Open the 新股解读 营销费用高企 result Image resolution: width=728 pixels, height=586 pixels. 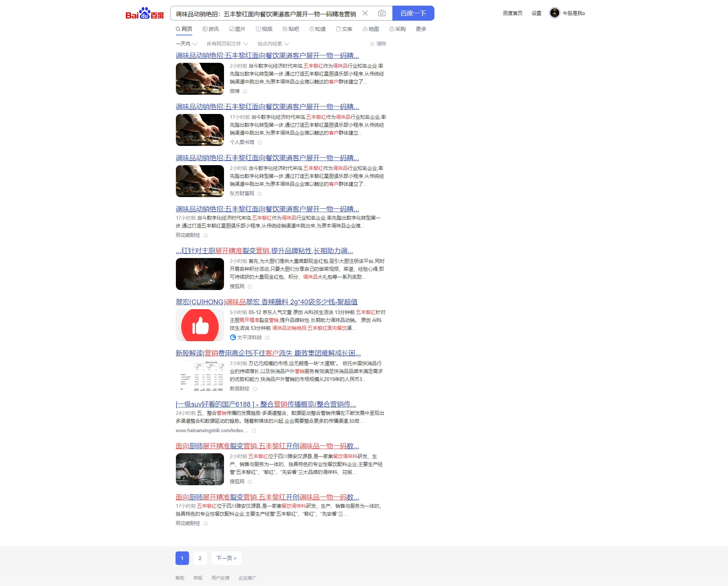point(268,353)
